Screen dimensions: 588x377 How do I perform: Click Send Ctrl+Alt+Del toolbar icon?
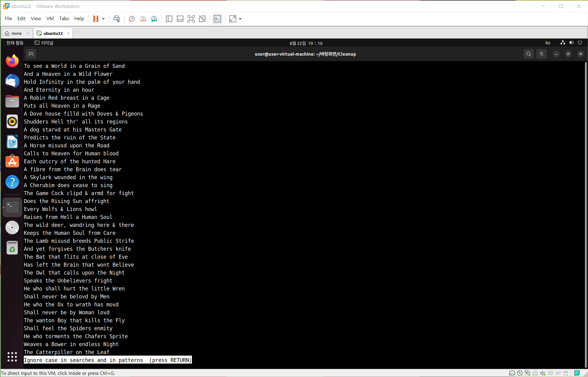(x=116, y=19)
